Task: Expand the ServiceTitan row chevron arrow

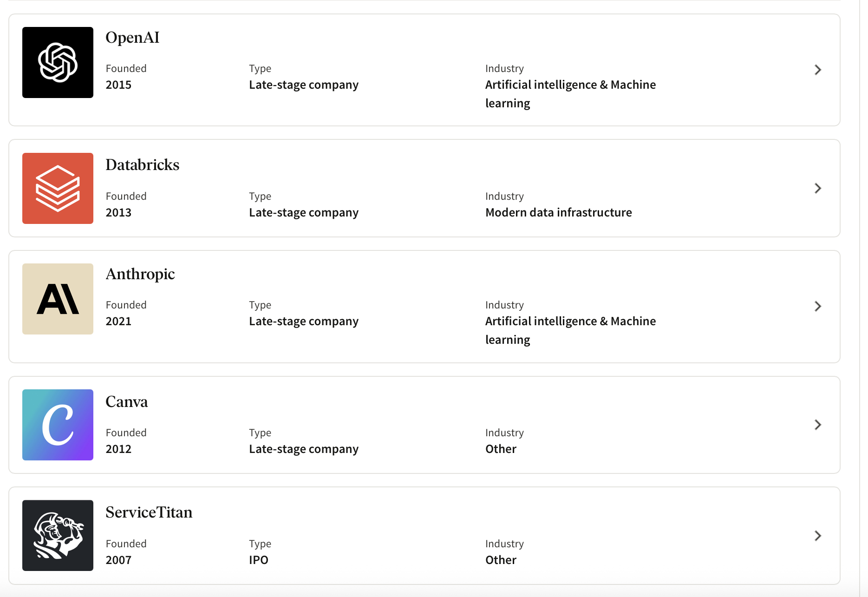Action: coord(818,536)
